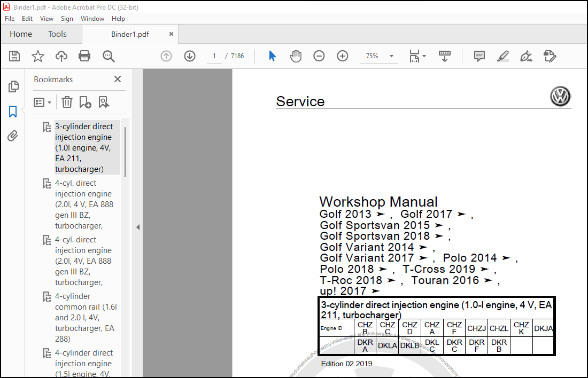Select bookmark 3-cylinder direct injection engine
This screenshot has width=588, height=378.
tap(87, 147)
